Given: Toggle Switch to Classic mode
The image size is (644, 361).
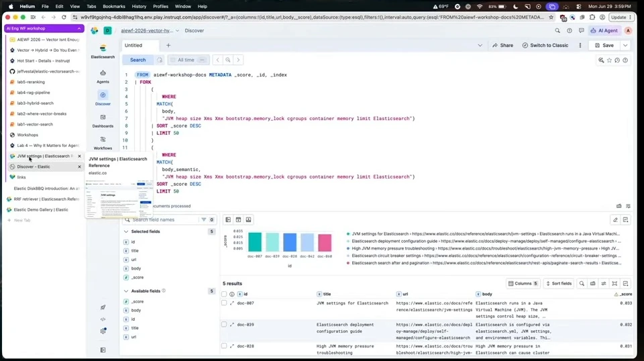Looking at the screenshot, I should pos(545,45).
